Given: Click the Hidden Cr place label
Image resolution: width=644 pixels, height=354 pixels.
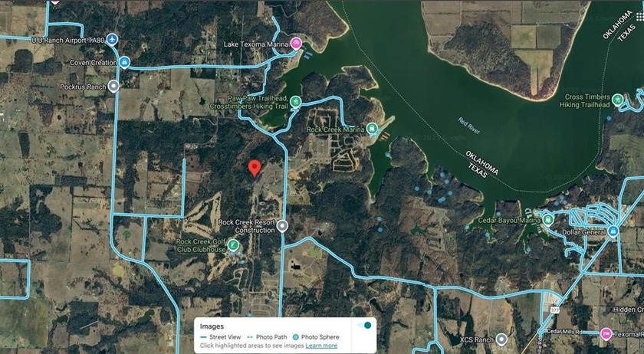Looking at the screenshot, I should pos(629,310).
